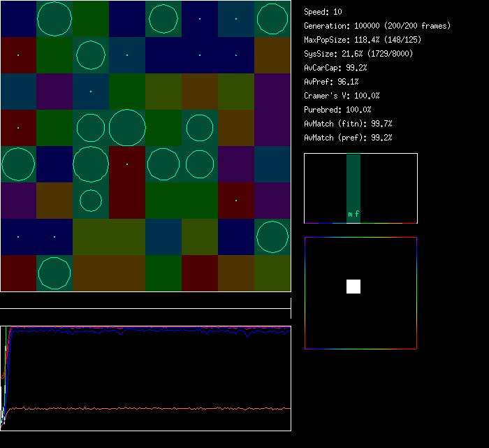Click the AvMatch (pref) statistic

(x=348, y=138)
